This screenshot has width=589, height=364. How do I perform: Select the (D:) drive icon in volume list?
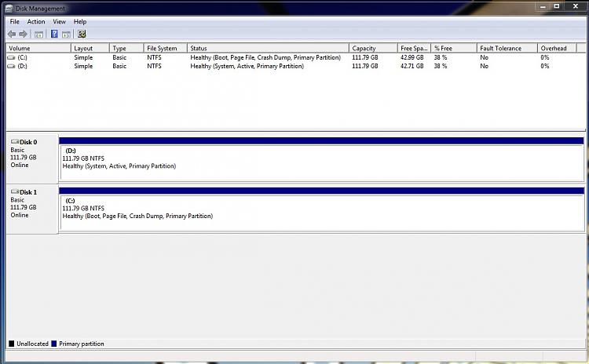(x=11, y=66)
